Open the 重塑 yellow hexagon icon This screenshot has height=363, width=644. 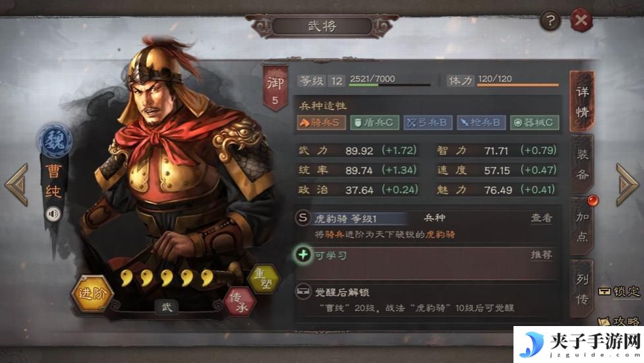264,279
